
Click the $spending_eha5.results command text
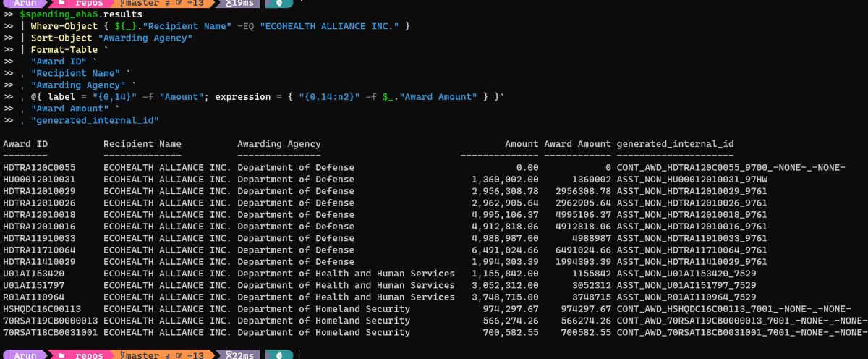point(81,14)
